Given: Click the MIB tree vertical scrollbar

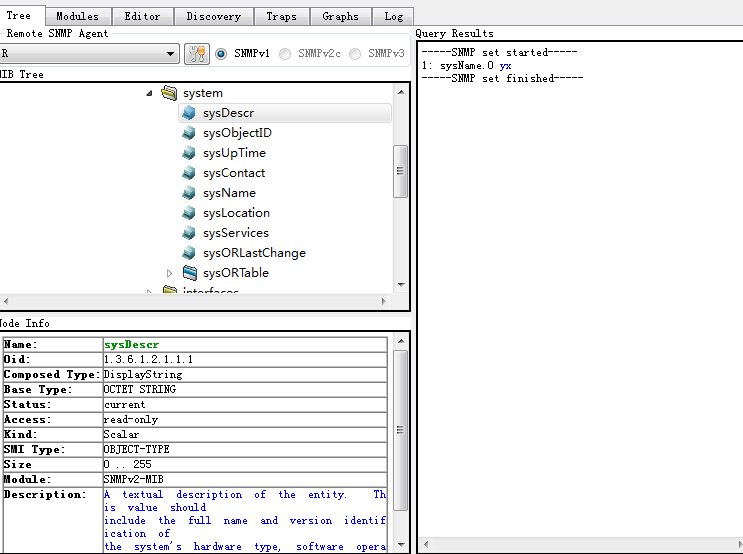Looking at the screenshot, I should (x=401, y=173).
